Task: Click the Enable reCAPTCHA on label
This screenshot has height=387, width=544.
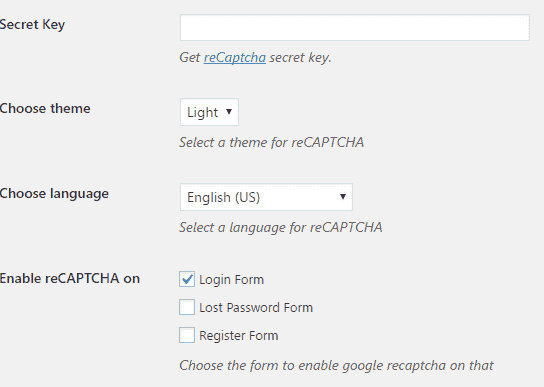Action: (70, 279)
